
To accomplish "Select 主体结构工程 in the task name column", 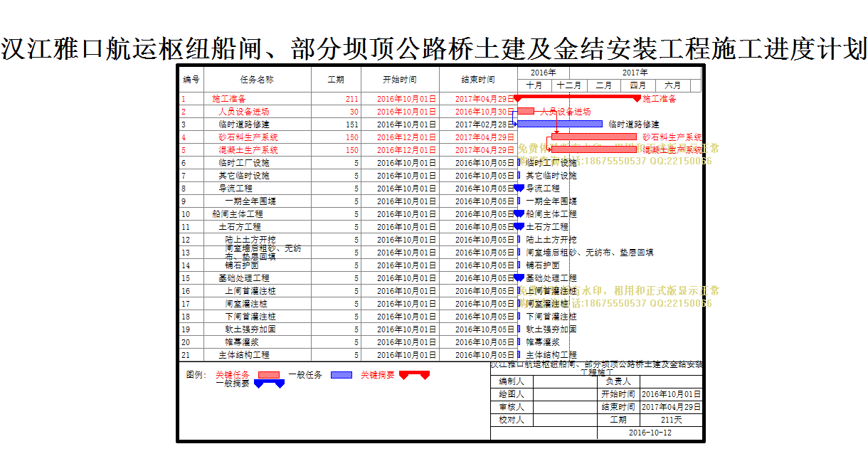I will point(244,355).
